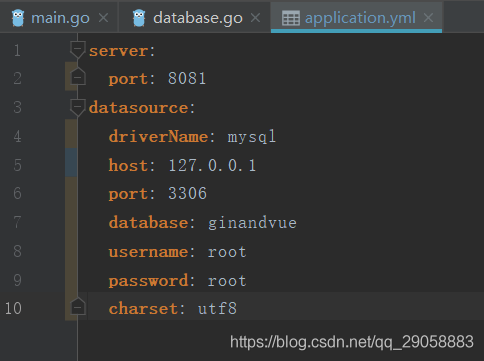The height and width of the screenshot is (361, 484).
Task: Close the database.go tab
Action: coord(255,18)
